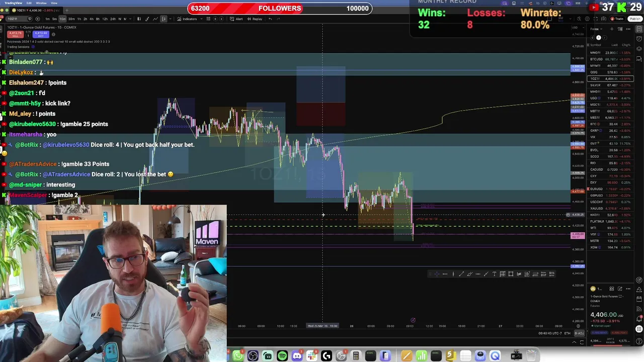The width and height of the screenshot is (644, 362).
Task: Open the TradingView app menu
Action: (14, 3)
